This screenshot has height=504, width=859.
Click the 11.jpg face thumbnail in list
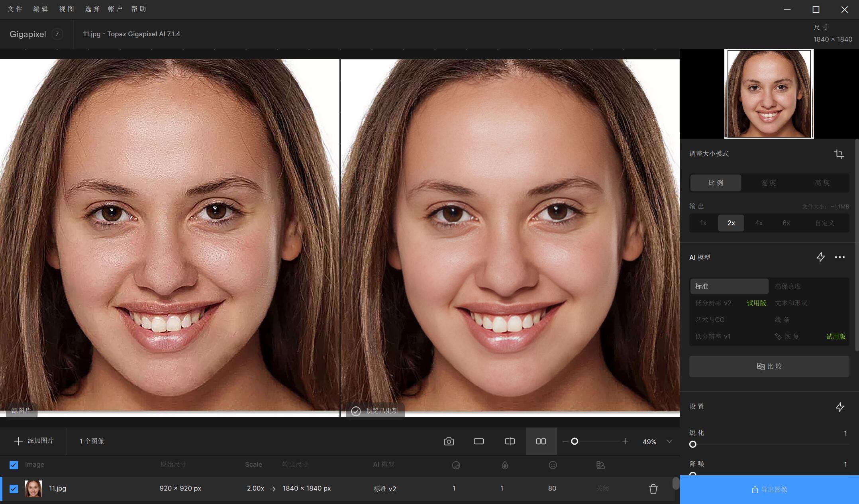click(33, 488)
